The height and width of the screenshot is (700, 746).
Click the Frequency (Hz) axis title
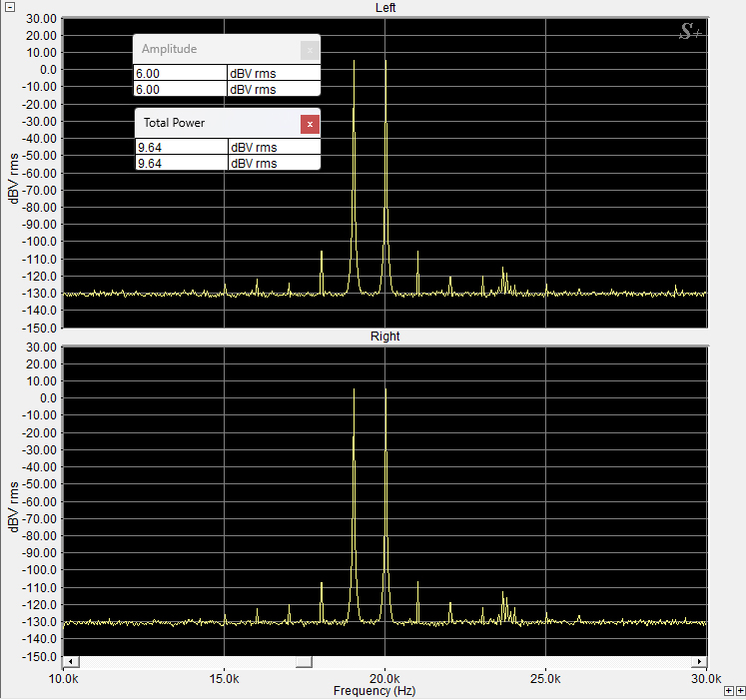click(374, 690)
